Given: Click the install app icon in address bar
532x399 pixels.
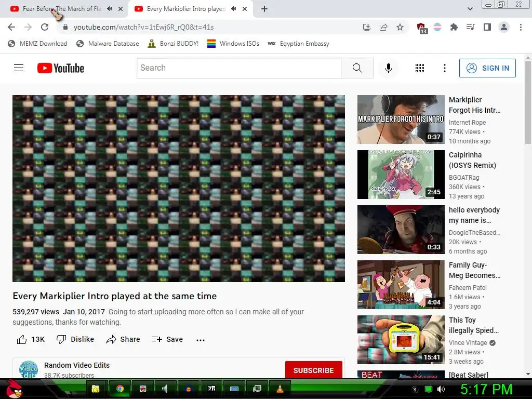Looking at the screenshot, I should 366,27.
